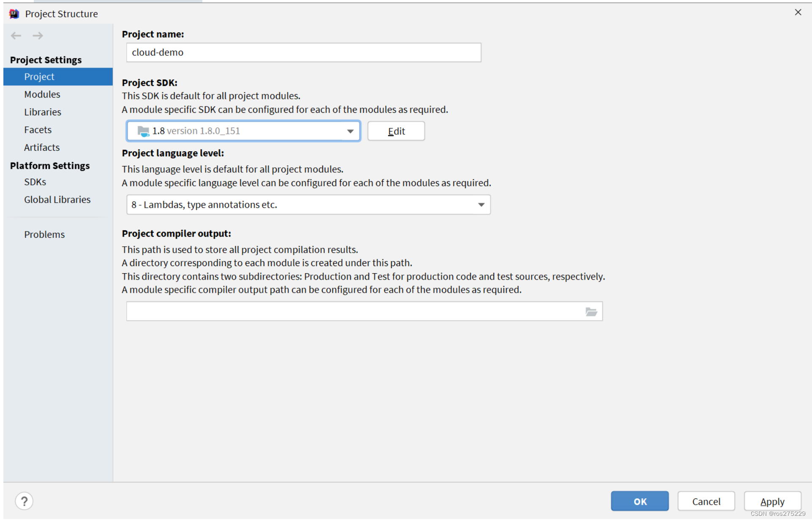Browse for compiler output folder

point(591,312)
